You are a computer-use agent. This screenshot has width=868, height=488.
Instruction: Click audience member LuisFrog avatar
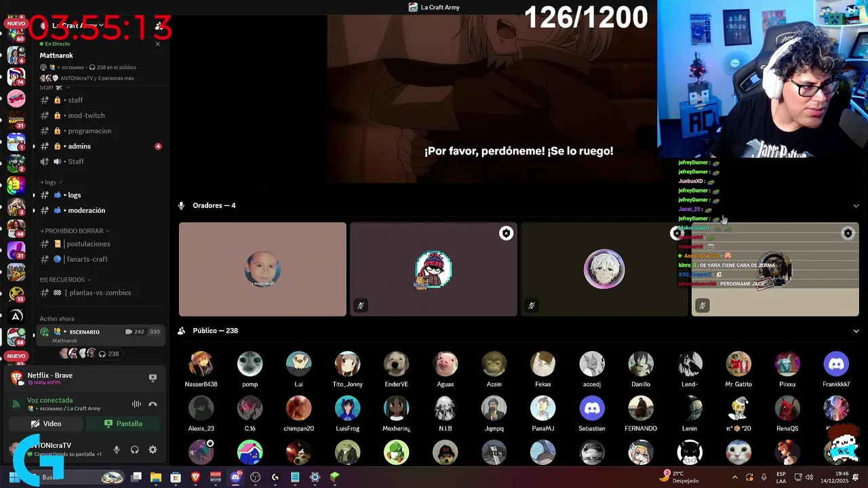[348, 409]
